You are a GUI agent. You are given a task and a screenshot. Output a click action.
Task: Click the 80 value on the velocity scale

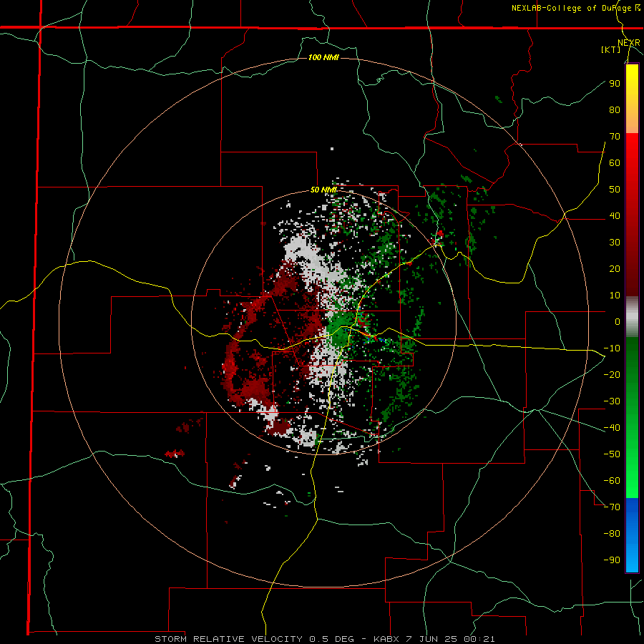(615, 109)
